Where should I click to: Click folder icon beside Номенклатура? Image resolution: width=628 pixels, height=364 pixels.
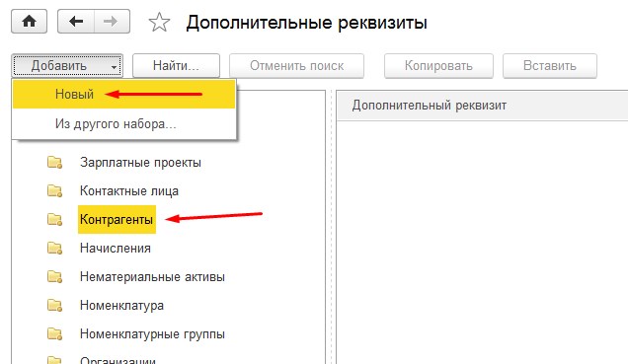point(55,305)
